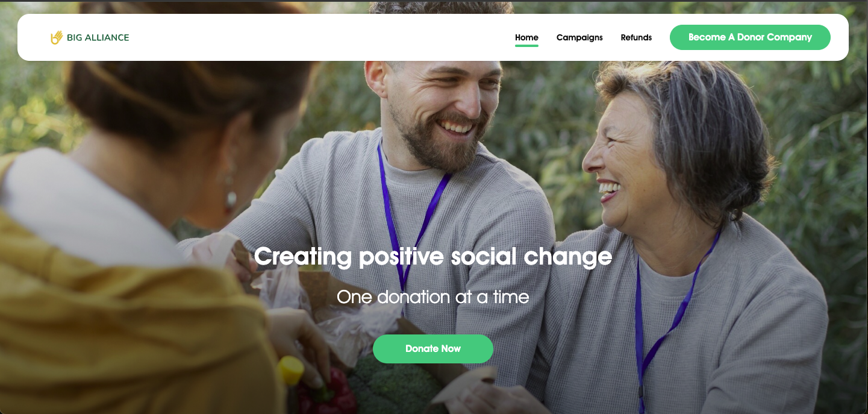Click Become A Donor Company button

click(x=750, y=37)
